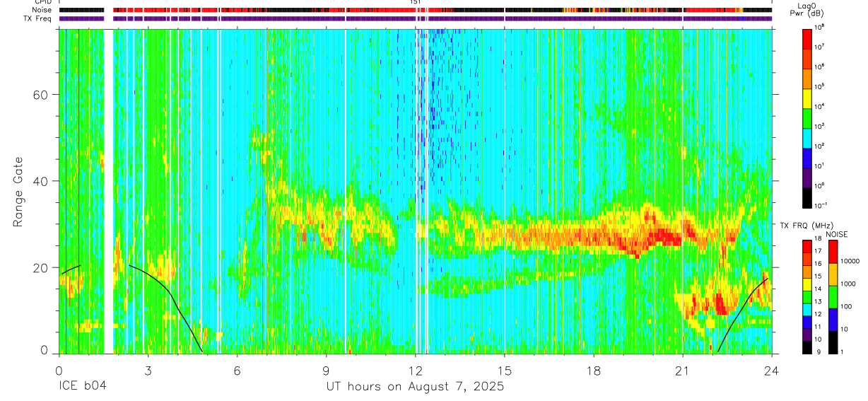Click the 'Range Gate' y-axis label

click(x=18, y=192)
